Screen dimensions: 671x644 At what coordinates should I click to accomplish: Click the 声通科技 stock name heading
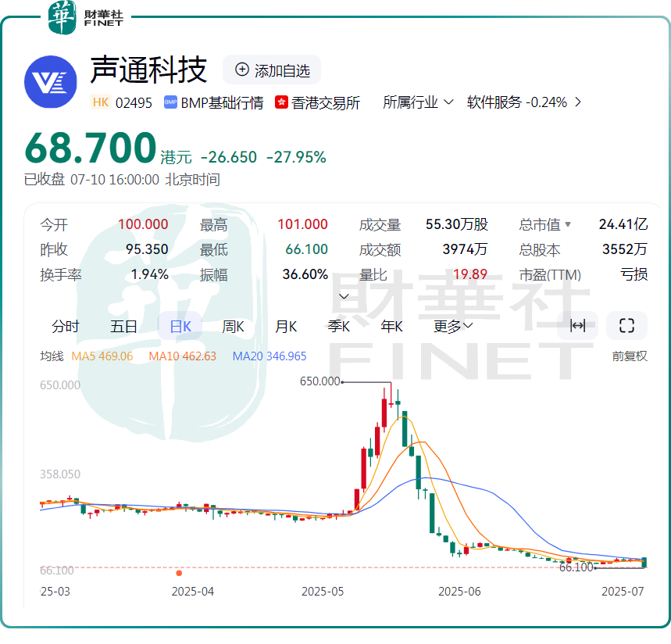point(149,70)
